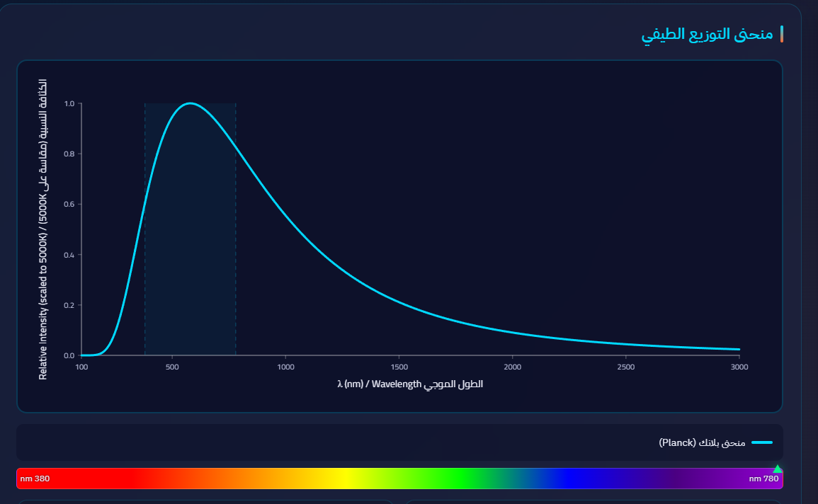Click the cyan legend line sample for Planck
The height and width of the screenshot is (504, 818).
point(761,444)
